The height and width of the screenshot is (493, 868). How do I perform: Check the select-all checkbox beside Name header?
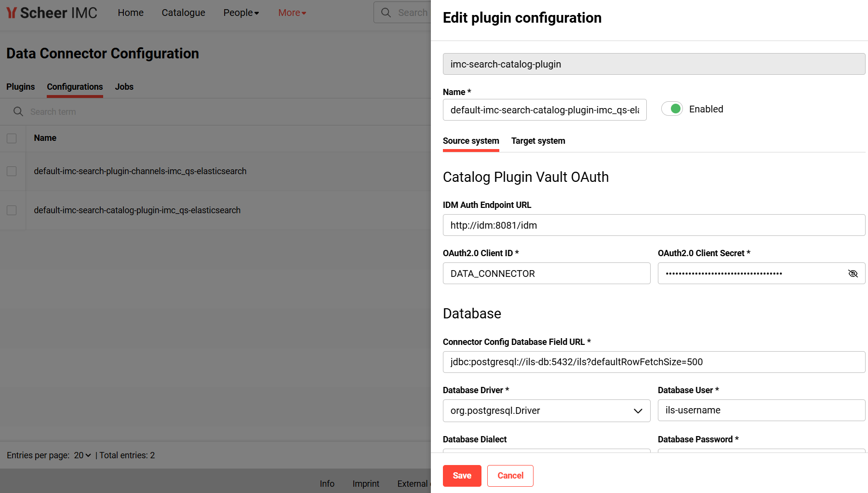tap(12, 138)
